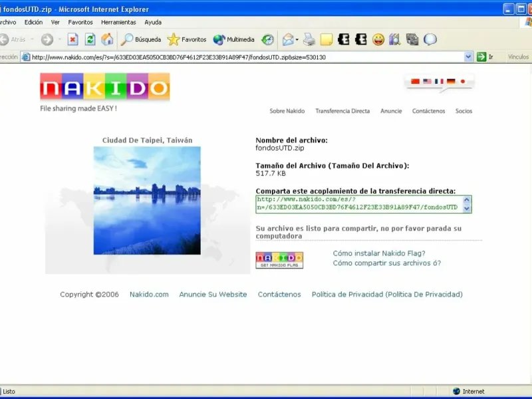Open the Socios link
The width and height of the screenshot is (532, 399).
click(x=464, y=111)
